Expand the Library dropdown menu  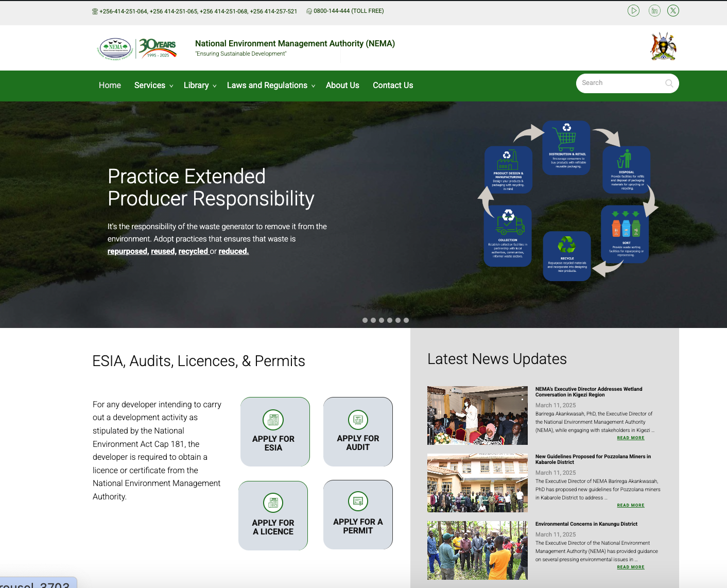click(x=197, y=85)
